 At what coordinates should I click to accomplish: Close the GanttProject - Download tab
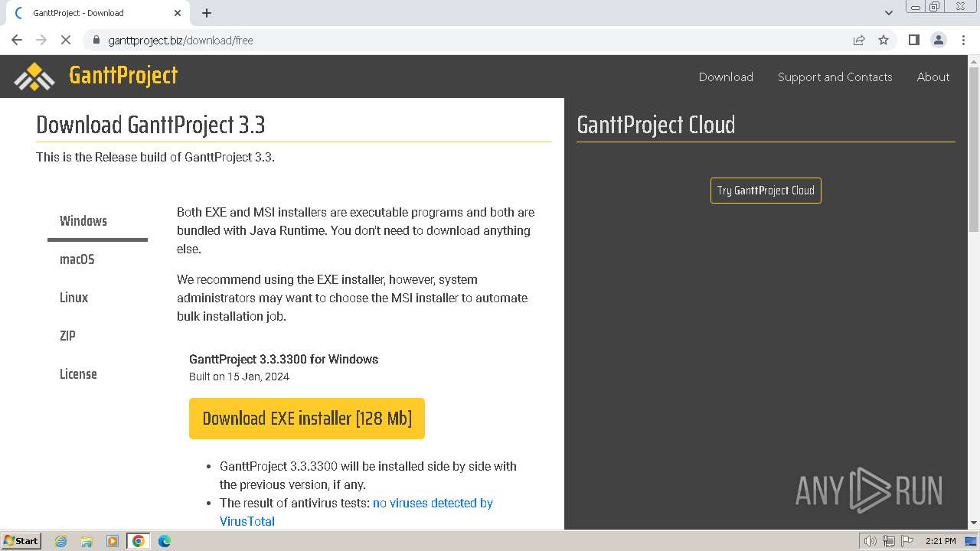pyautogui.click(x=178, y=13)
